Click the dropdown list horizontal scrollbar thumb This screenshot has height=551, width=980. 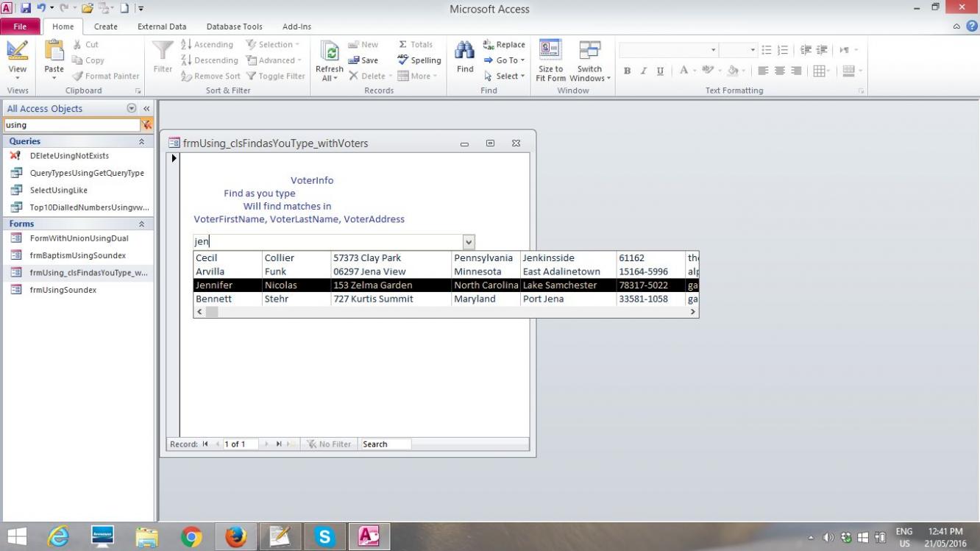(x=211, y=312)
